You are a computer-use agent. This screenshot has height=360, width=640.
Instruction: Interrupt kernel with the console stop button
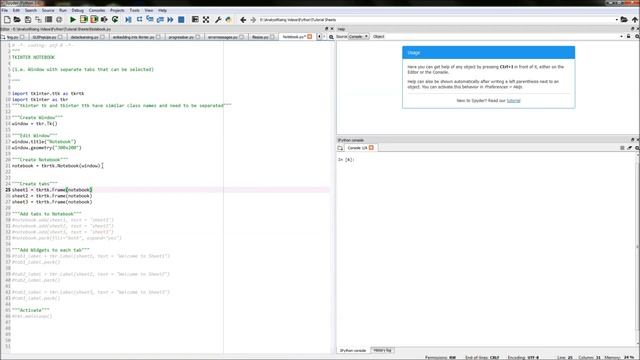pos(622,148)
